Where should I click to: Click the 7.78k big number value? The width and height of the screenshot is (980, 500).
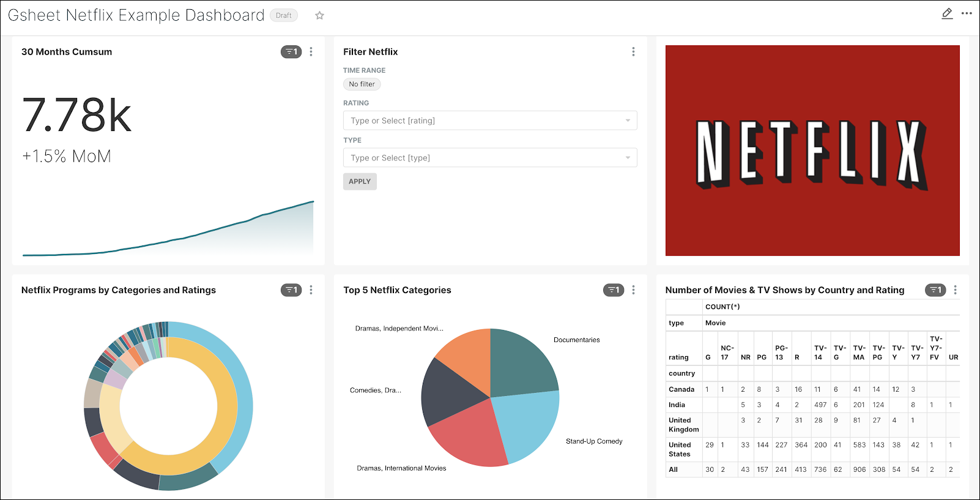(x=77, y=115)
